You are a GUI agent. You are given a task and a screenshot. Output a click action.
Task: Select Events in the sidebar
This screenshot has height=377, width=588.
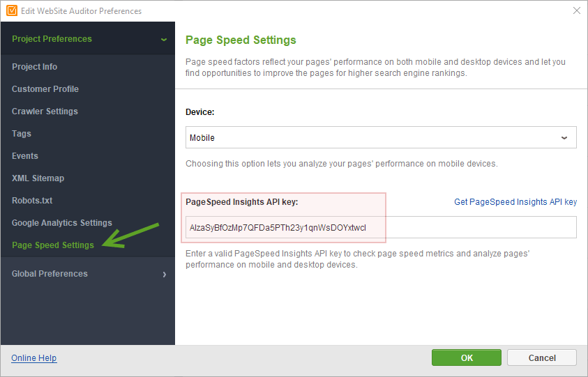(24, 156)
